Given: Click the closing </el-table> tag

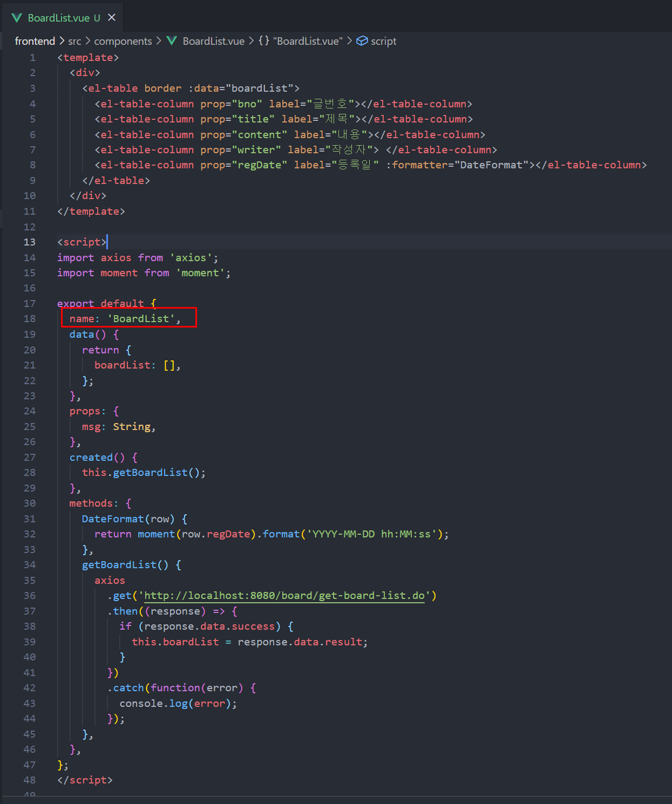Looking at the screenshot, I should point(116,181).
